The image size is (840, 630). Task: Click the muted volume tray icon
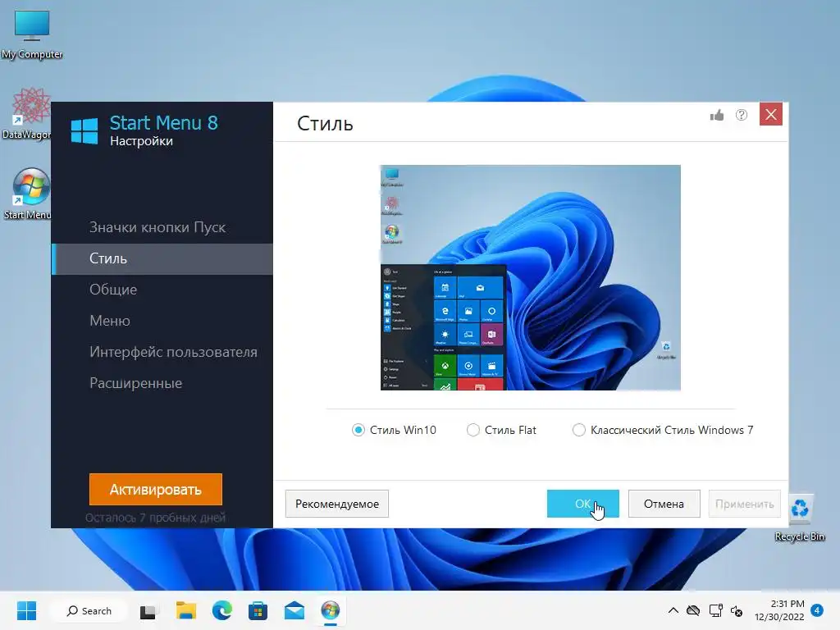coord(737,610)
